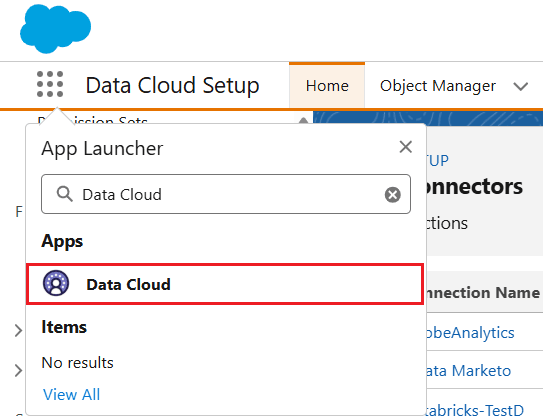
Task: Click the sidebar scroll-up arrow
Action: click(x=303, y=120)
